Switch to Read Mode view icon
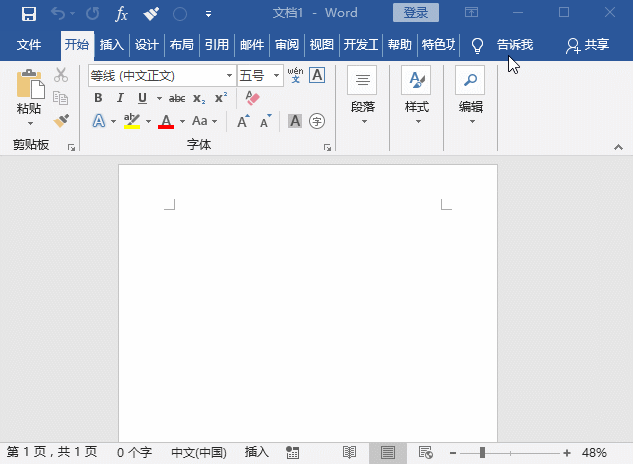Screen dimensions: 633x464 (x=350, y=453)
